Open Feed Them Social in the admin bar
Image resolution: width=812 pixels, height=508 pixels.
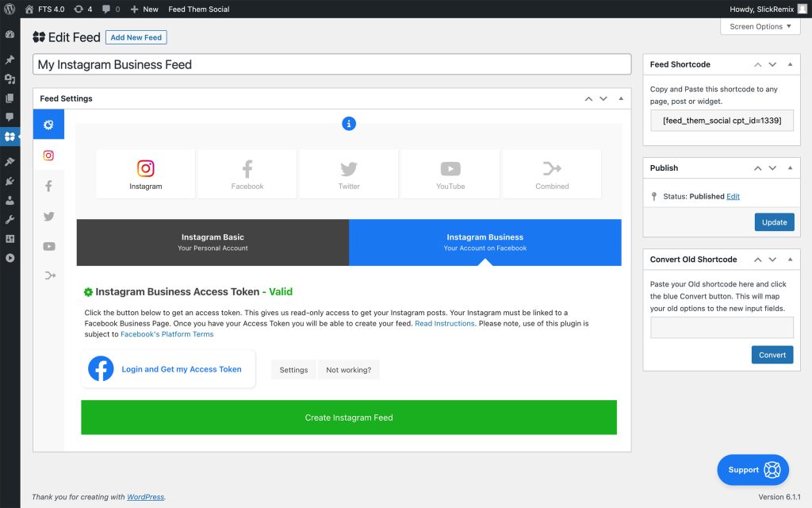pos(199,9)
